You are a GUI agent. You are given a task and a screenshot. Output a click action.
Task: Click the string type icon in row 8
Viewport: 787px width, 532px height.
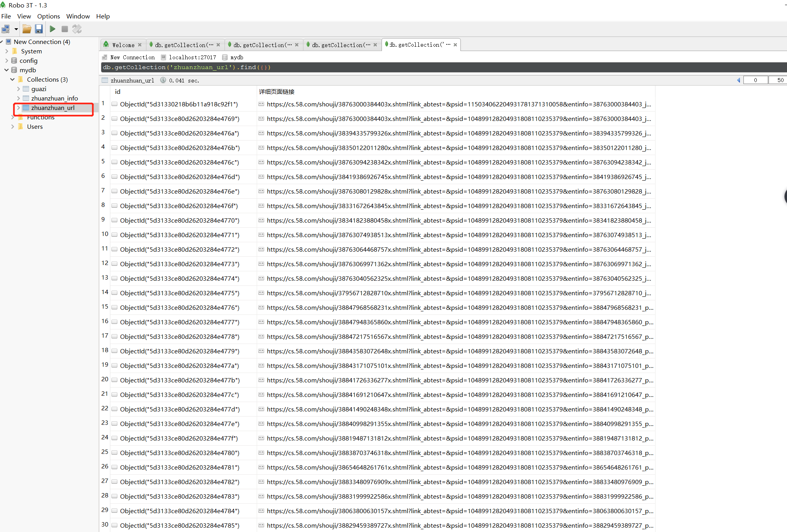[261, 206]
